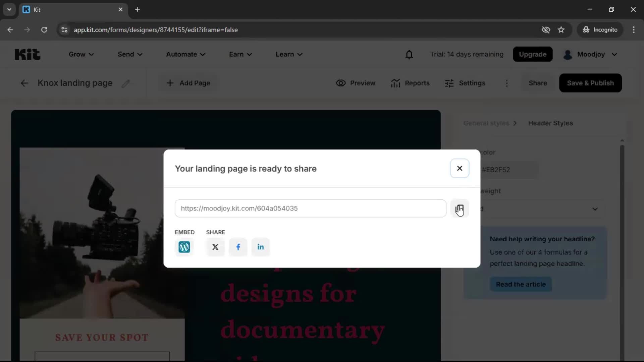Screen dimensions: 644x362
Task: Share the landing page on Facebook
Action: point(238,247)
